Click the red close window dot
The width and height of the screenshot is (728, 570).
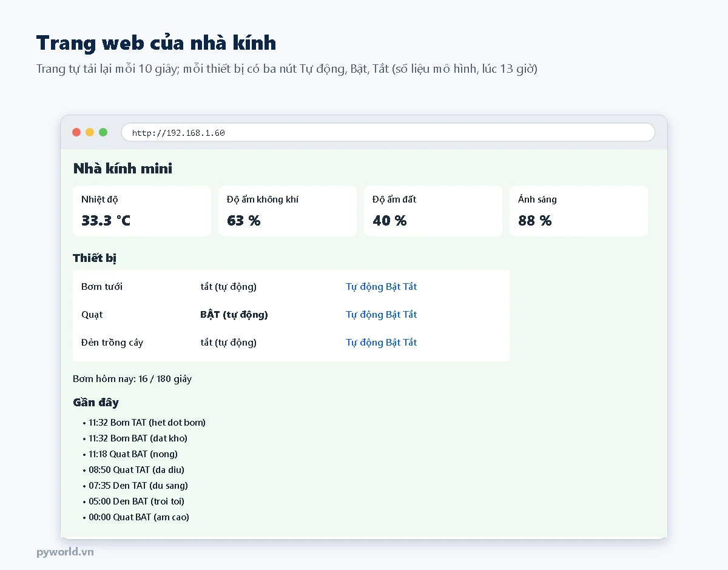[76, 132]
